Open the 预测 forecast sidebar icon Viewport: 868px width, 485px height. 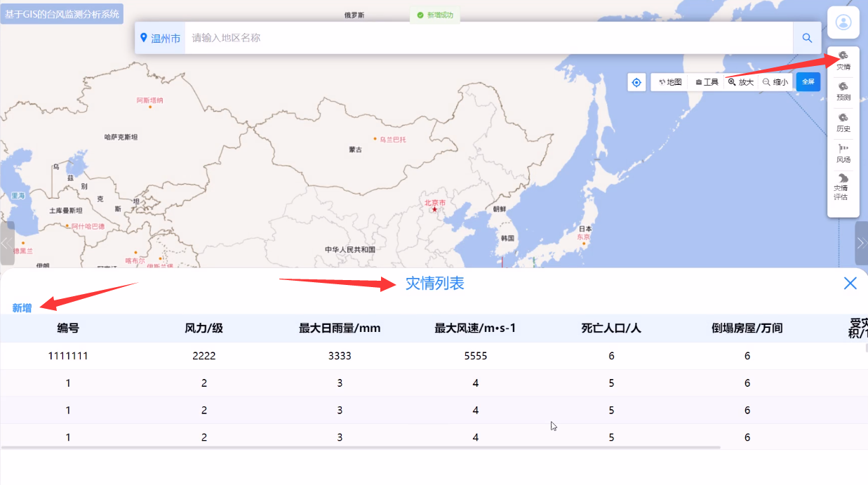843,91
